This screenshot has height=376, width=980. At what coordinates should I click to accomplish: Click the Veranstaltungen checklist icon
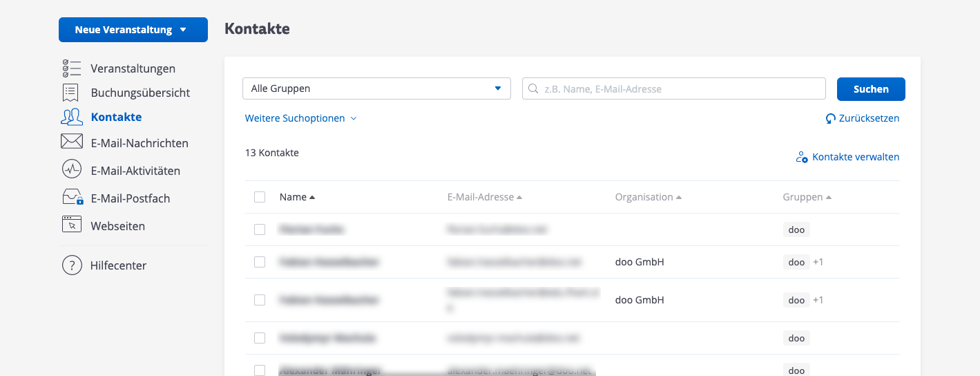pos(72,68)
